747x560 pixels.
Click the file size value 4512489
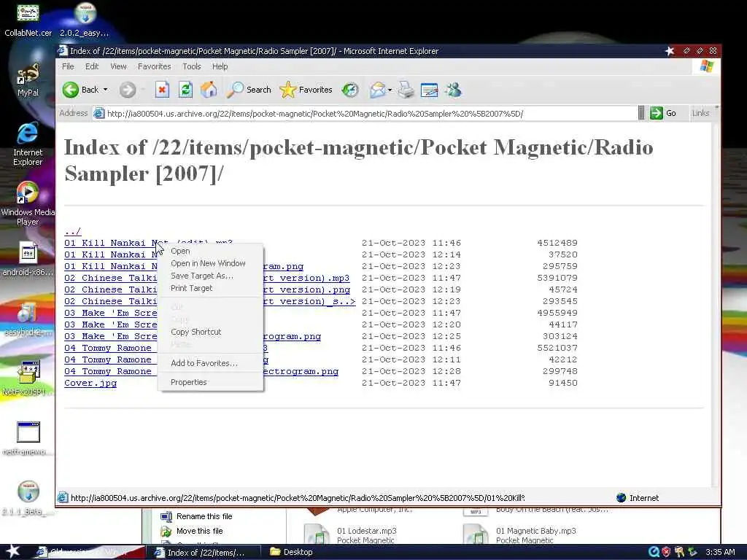pyautogui.click(x=557, y=243)
